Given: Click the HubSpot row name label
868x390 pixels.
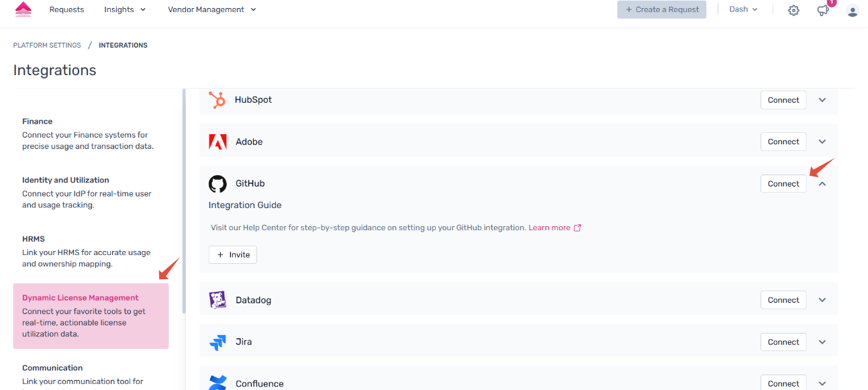Looking at the screenshot, I should (x=253, y=100).
